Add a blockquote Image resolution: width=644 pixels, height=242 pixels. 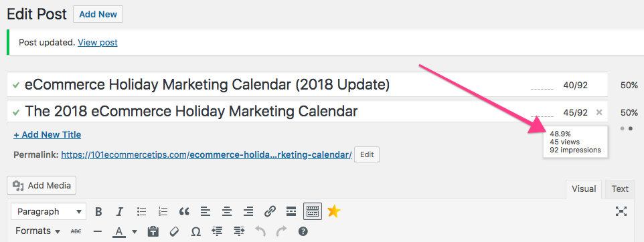[x=184, y=212]
